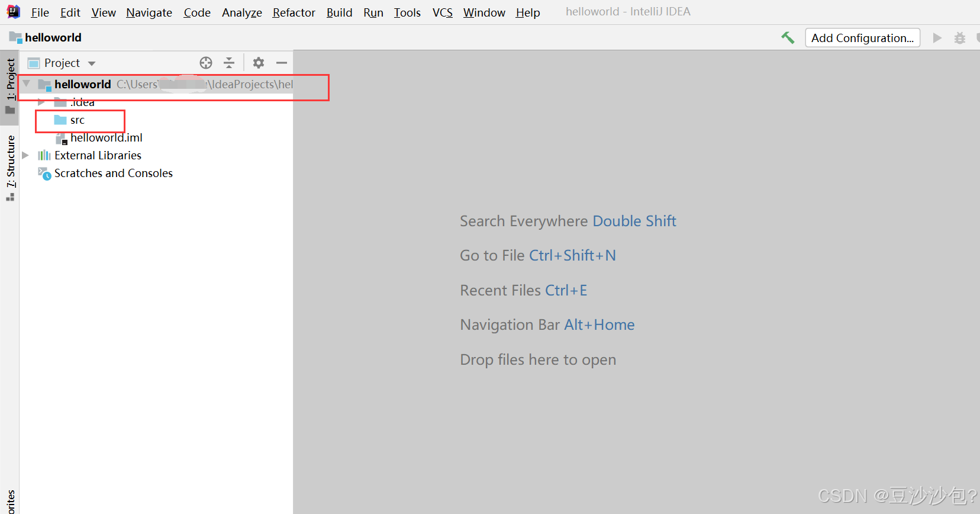The height and width of the screenshot is (514, 980).
Task: Click Scratches and Consoles icon
Action: 44,174
